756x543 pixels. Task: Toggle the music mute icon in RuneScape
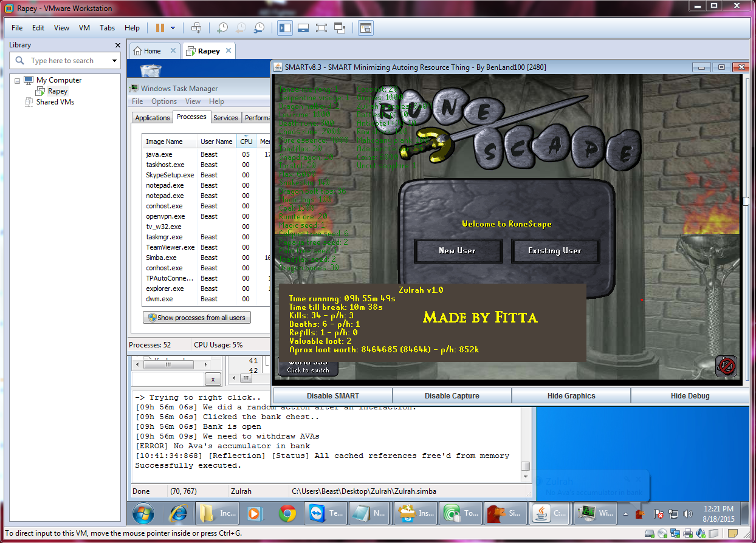tap(726, 366)
